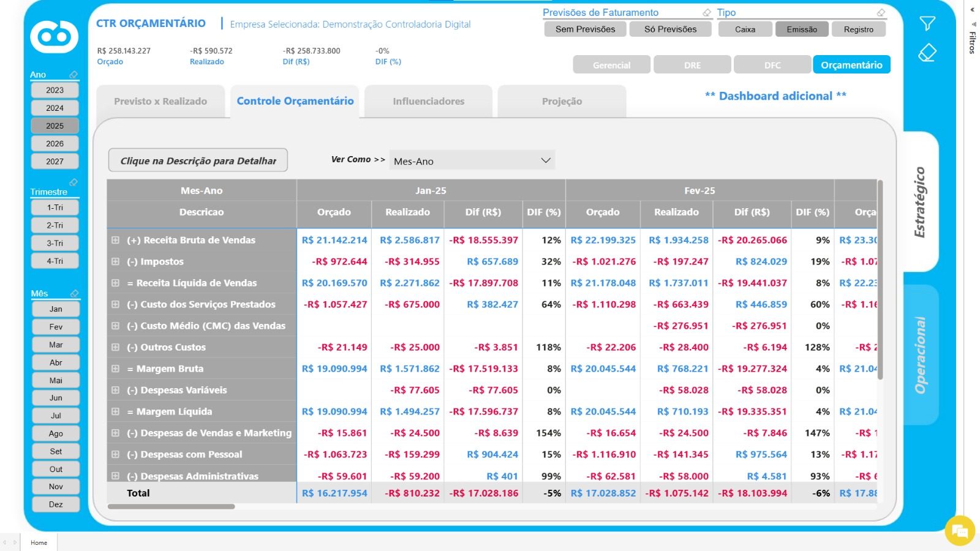
Task: Expand the Margem Bruta row
Action: click(x=115, y=369)
